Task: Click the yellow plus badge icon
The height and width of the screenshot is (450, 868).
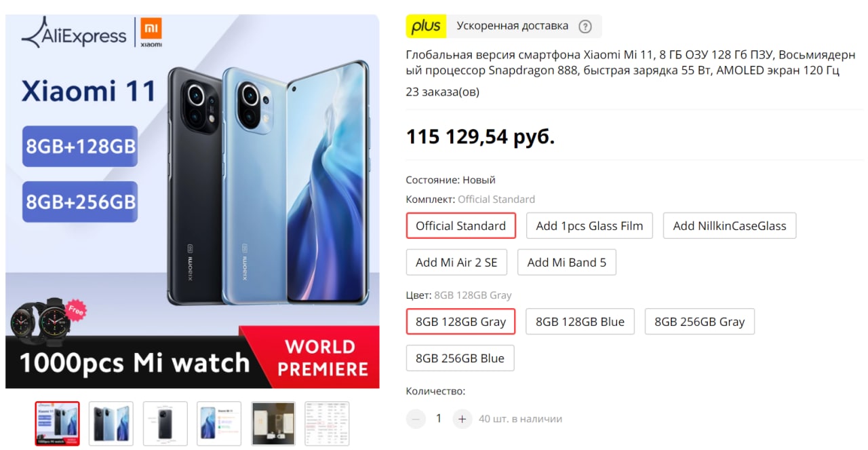Action: tap(426, 26)
